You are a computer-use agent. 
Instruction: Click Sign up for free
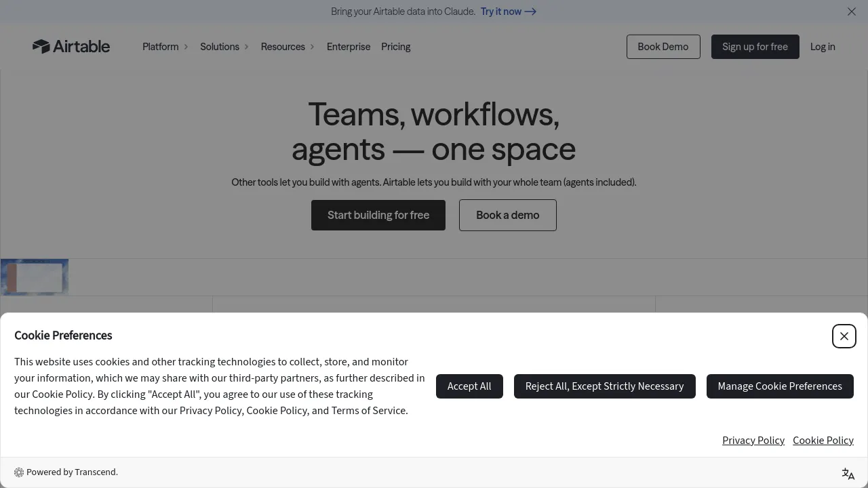pos(755,47)
